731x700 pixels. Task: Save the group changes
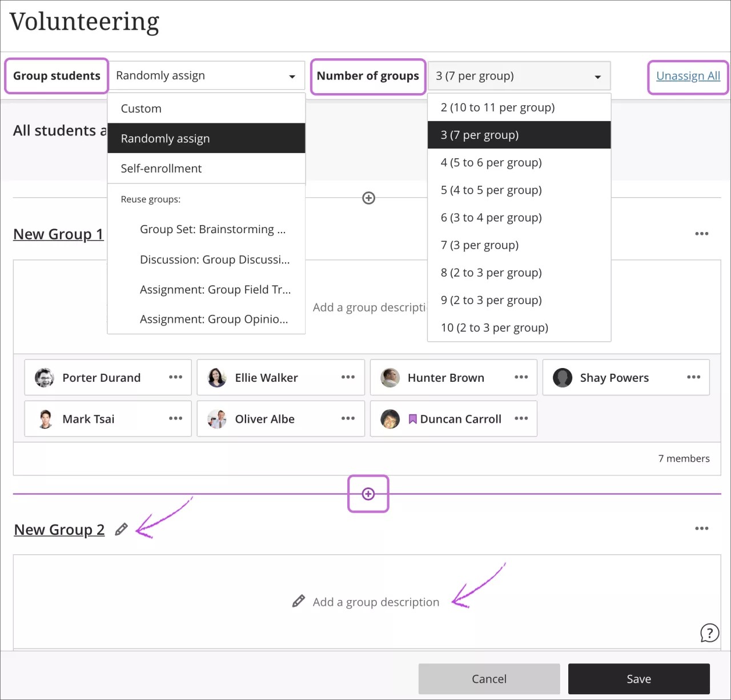(638, 679)
